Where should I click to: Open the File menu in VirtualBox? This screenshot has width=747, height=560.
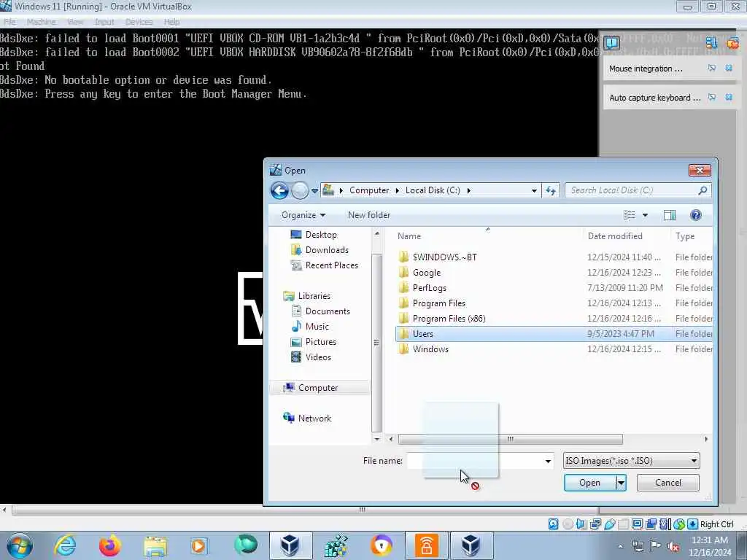click(x=9, y=22)
